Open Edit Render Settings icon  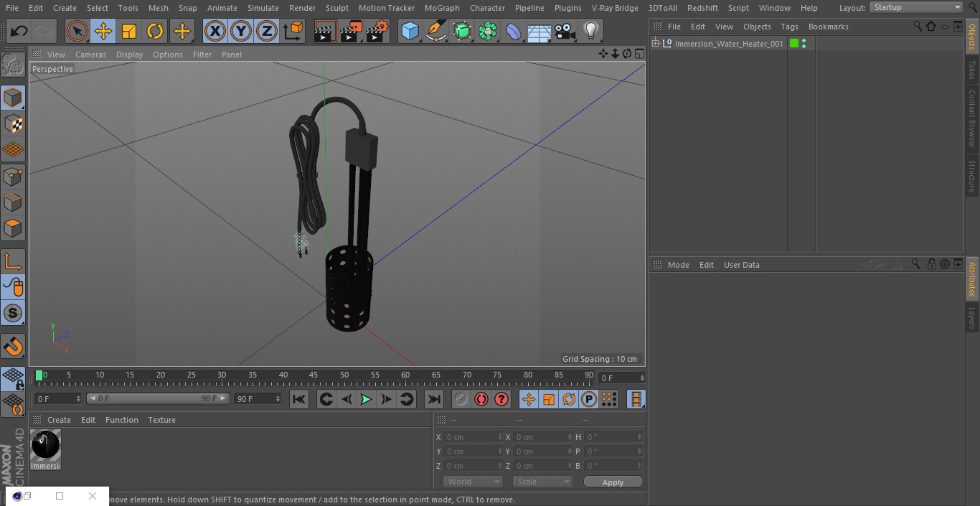[377, 31]
